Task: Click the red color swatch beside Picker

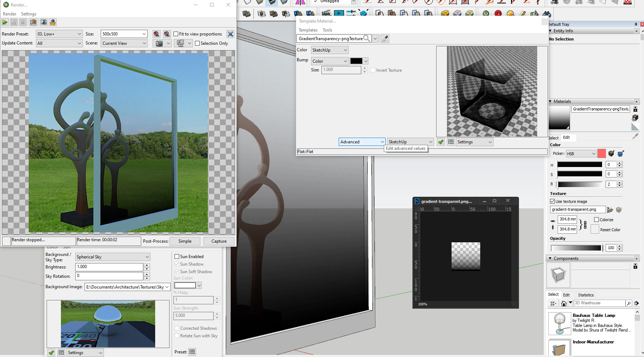Action: click(x=601, y=153)
